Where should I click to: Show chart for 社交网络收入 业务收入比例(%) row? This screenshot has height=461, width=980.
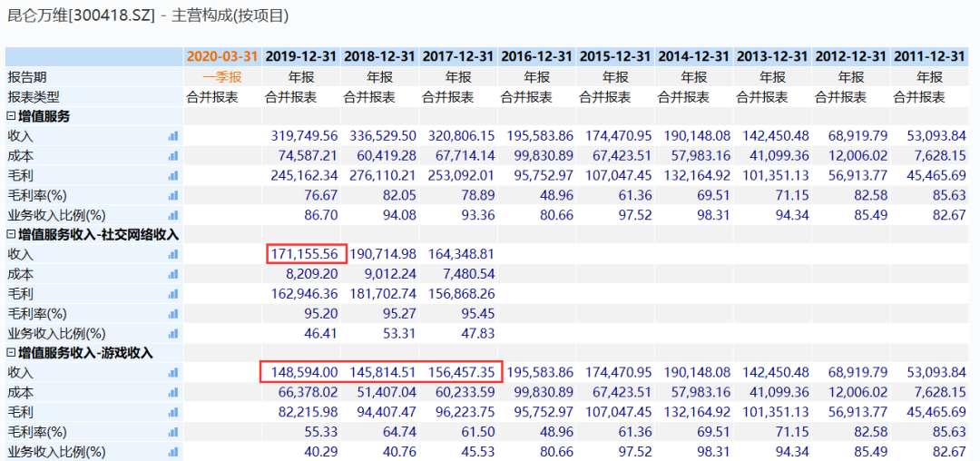pyautogui.click(x=173, y=334)
